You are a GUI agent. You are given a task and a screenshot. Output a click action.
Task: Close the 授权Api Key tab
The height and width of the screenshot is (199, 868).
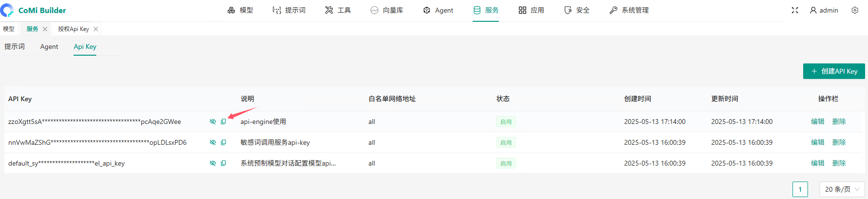point(96,29)
